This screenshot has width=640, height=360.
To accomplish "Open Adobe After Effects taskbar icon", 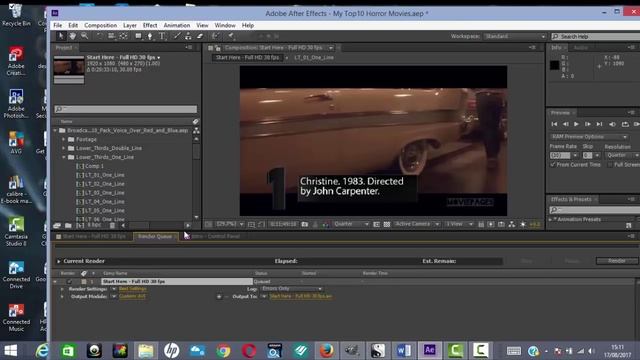I will (429, 350).
